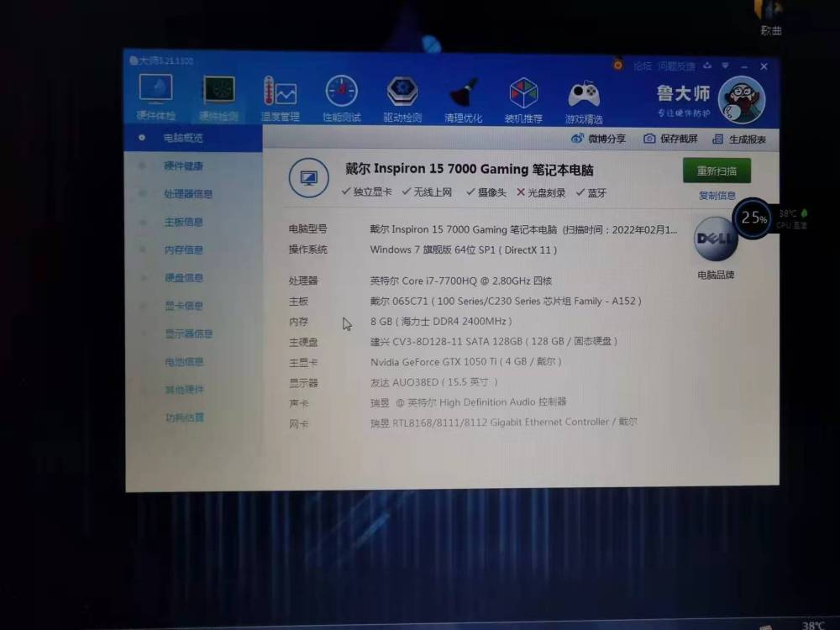Click the 电脑型号 row value with scan time
The width and height of the screenshot is (840, 630).
pyautogui.click(x=523, y=230)
